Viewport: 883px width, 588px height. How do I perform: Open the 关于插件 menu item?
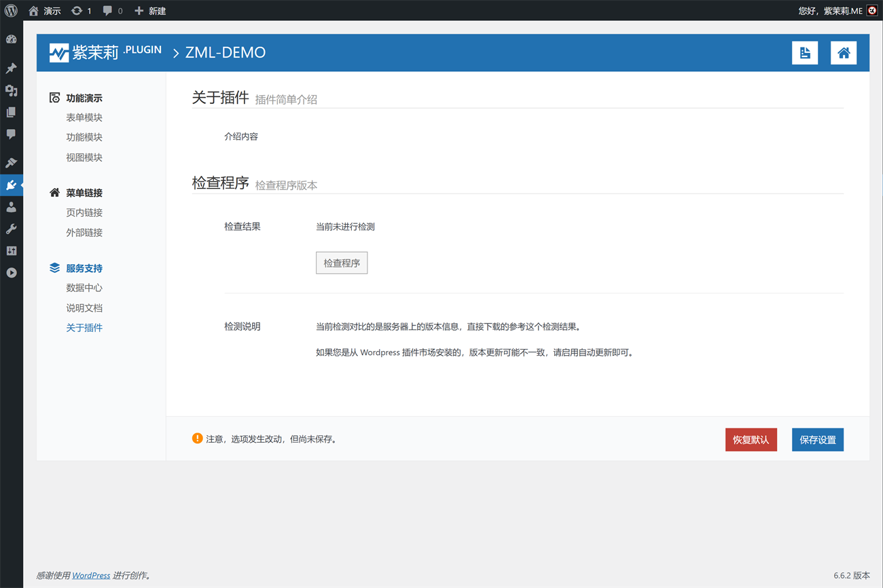point(84,328)
